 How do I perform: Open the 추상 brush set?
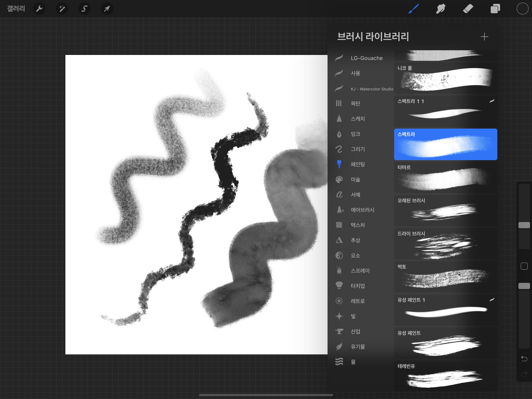[361, 240]
